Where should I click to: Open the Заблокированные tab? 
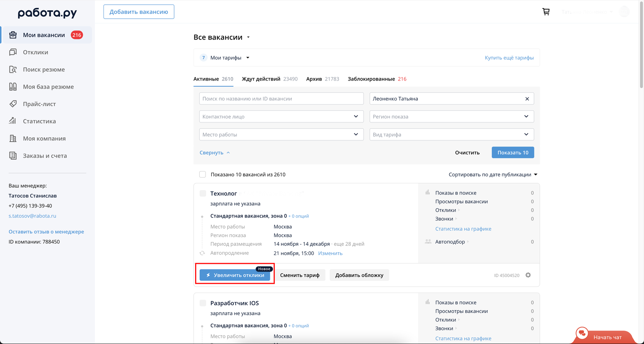click(377, 79)
